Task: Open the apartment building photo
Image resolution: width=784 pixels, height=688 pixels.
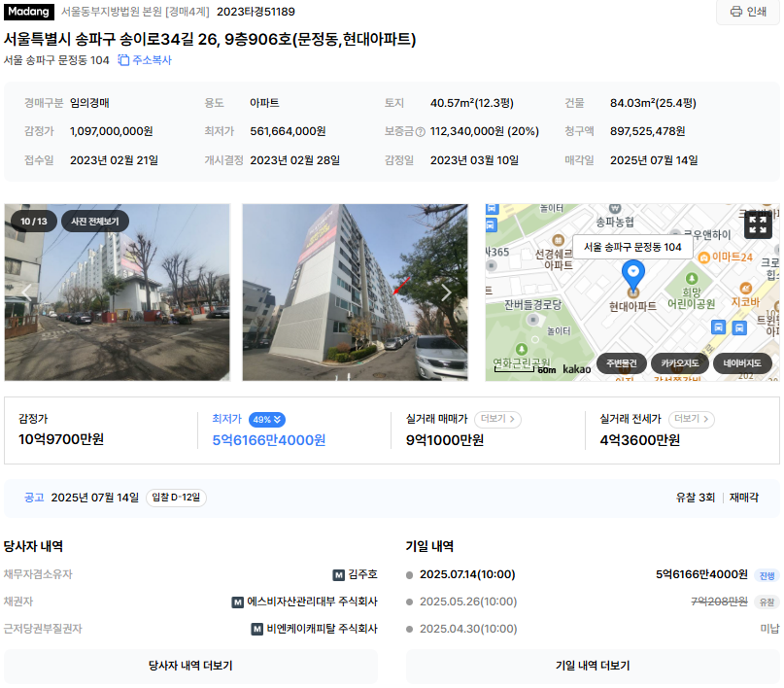Action: click(355, 292)
